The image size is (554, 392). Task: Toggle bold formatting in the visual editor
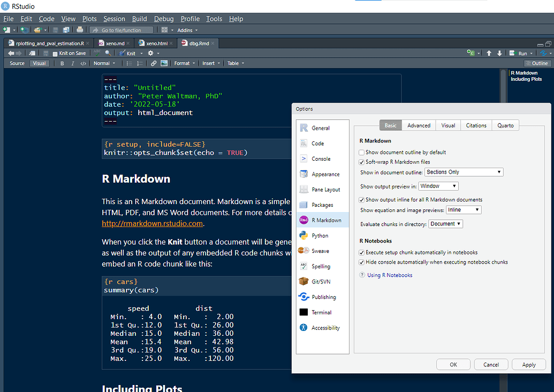(62, 63)
